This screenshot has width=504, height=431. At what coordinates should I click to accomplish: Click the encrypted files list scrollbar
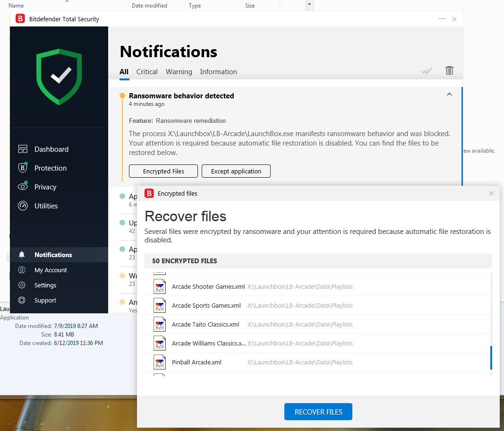(x=491, y=357)
